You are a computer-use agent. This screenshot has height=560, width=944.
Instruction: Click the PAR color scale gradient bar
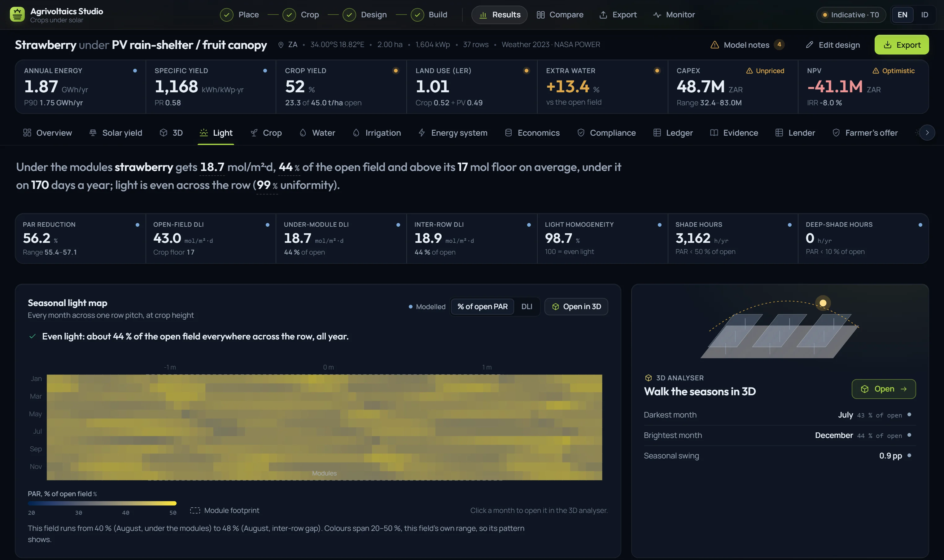(x=102, y=503)
